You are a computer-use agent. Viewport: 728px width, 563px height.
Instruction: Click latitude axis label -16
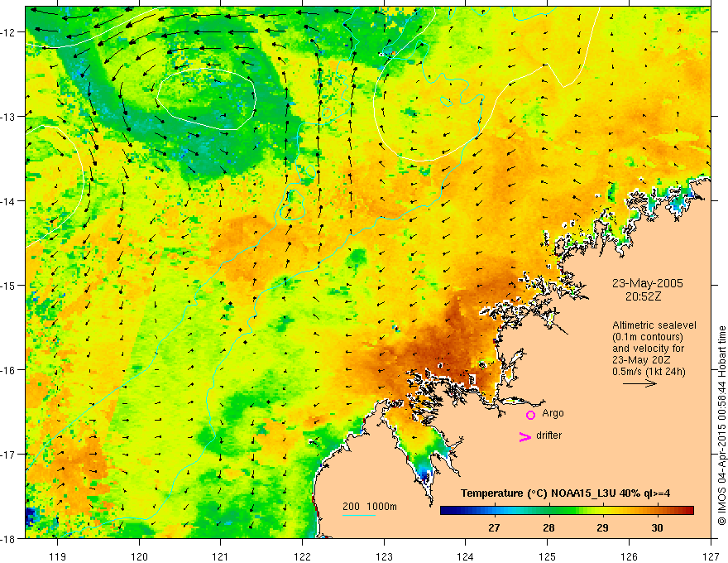point(8,370)
